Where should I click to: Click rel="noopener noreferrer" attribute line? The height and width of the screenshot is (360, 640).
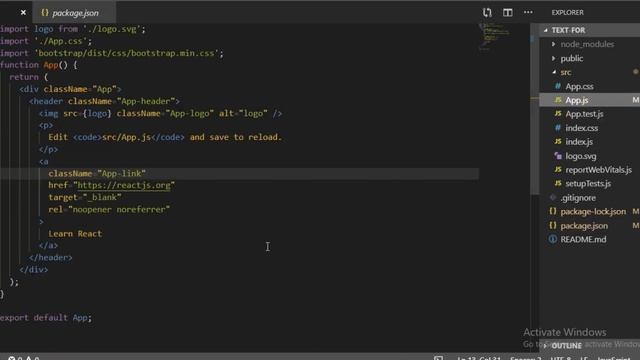[x=109, y=209]
